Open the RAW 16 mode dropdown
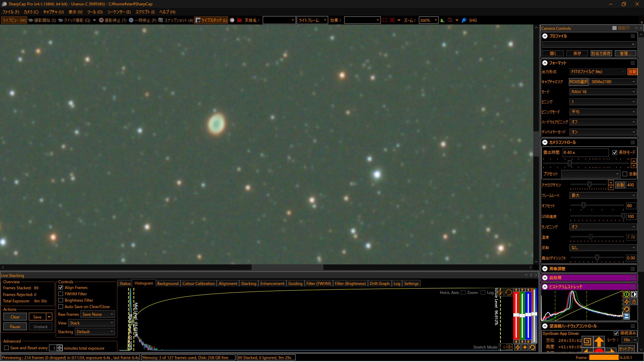The width and height of the screenshot is (644, 362). [603, 92]
